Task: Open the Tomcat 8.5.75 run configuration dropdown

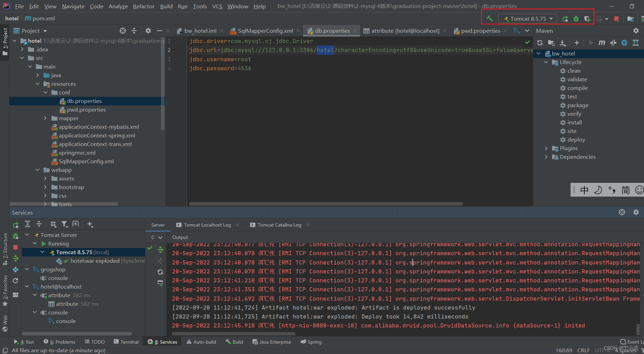Action: [x=528, y=19]
